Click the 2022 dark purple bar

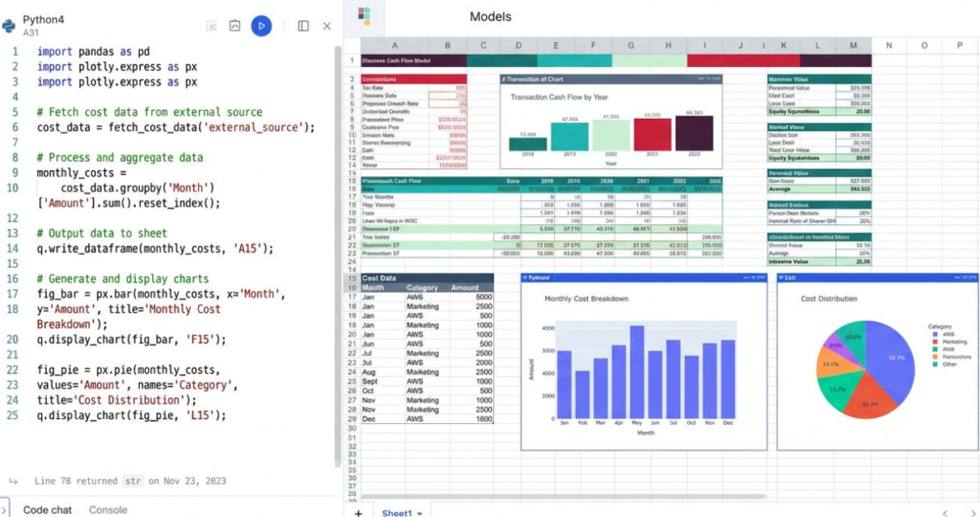click(694, 133)
